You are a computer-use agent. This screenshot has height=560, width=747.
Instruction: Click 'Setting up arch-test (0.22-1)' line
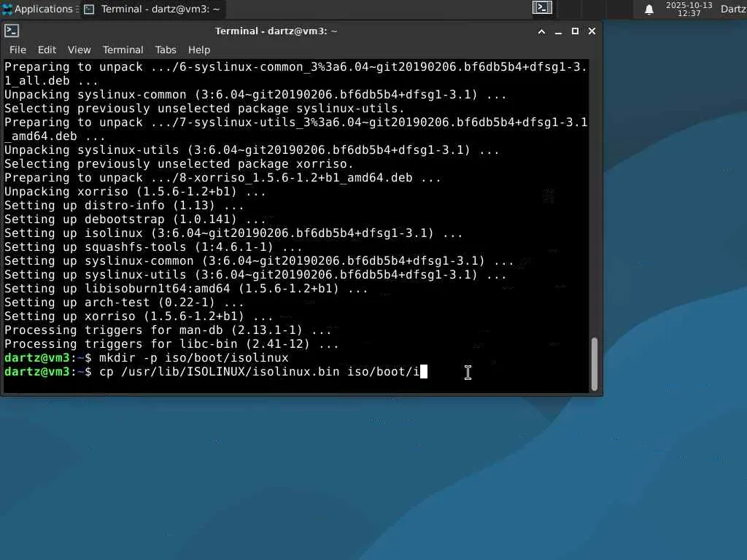[124, 303]
